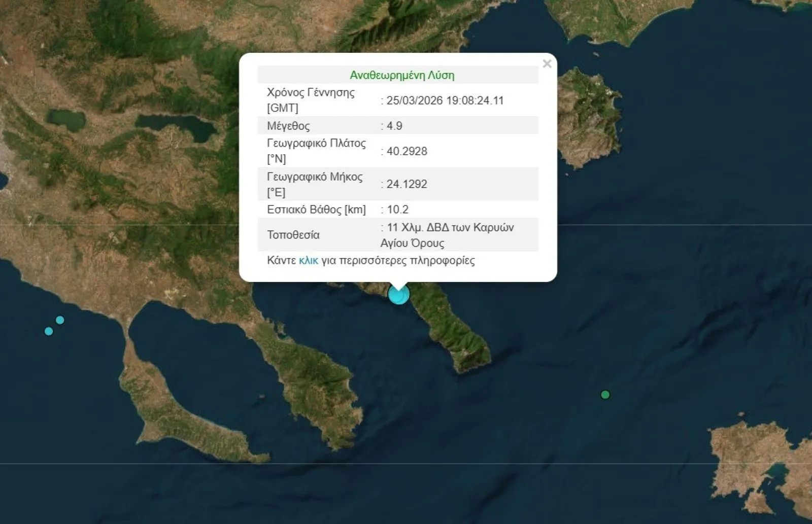Click the 'Μέγεθος' row label
The height and width of the screenshot is (524, 812).
288,126
